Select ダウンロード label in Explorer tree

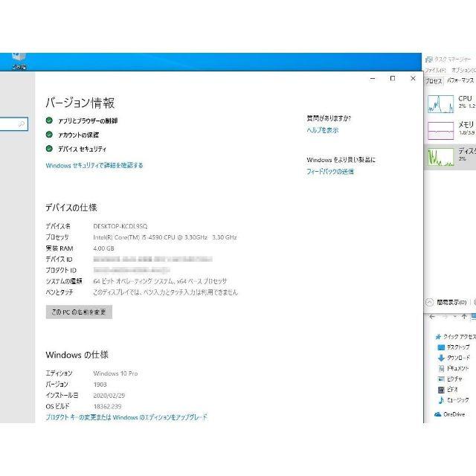459,358
